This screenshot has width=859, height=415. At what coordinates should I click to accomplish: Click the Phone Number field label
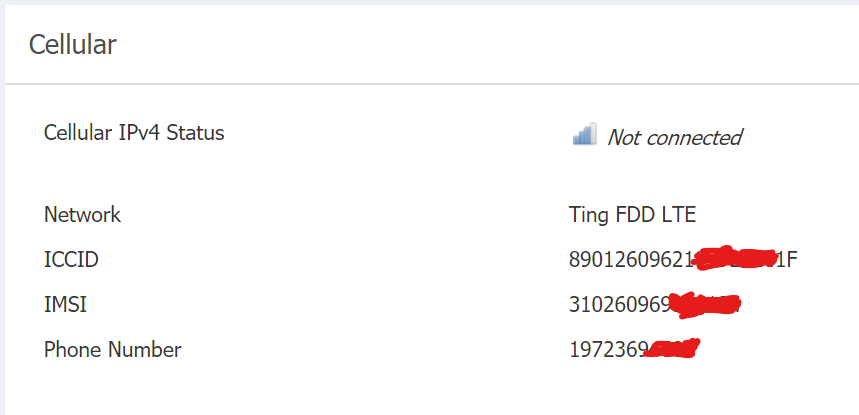[112, 350]
